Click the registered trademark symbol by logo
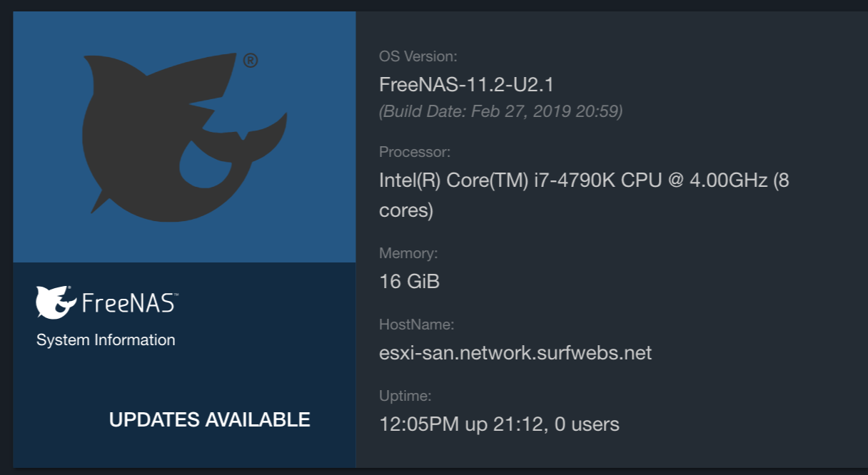 (251, 61)
